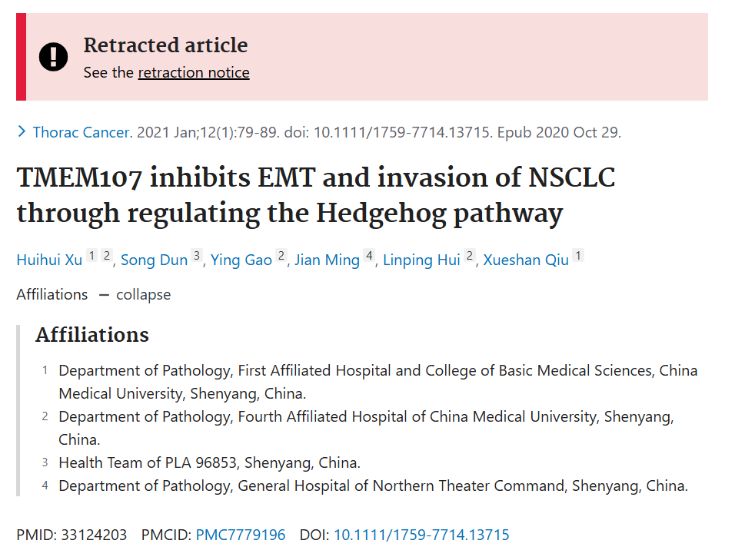This screenshot has height=560, width=735.
Task: Click affiliation superscript 2 beside Linping Hui
Action: pos(470,256)
